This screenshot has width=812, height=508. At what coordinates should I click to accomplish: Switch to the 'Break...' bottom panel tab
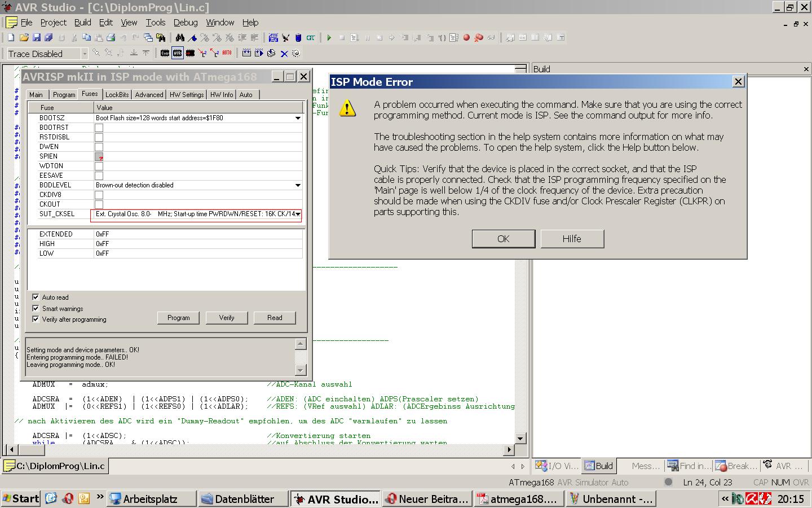[736, 466]
